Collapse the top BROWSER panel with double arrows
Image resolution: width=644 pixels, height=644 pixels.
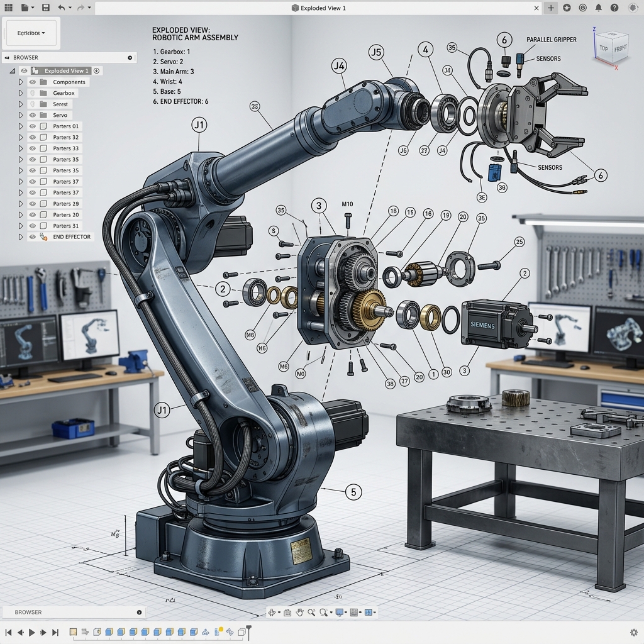[6, 57]
